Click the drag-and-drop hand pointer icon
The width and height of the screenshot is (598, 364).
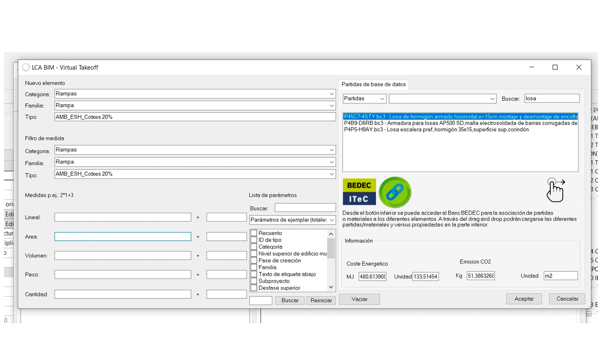coord(556,190)
